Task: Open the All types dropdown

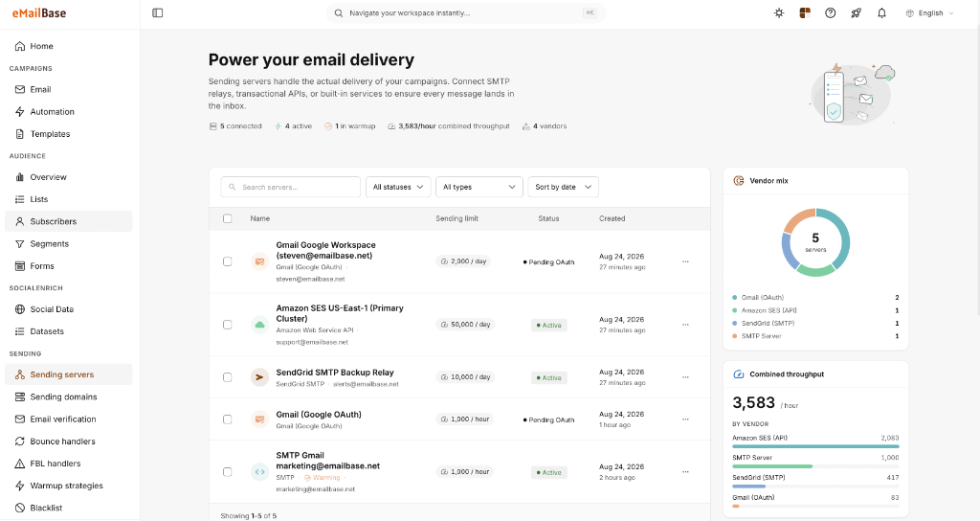Action: (x=479, y=187)
